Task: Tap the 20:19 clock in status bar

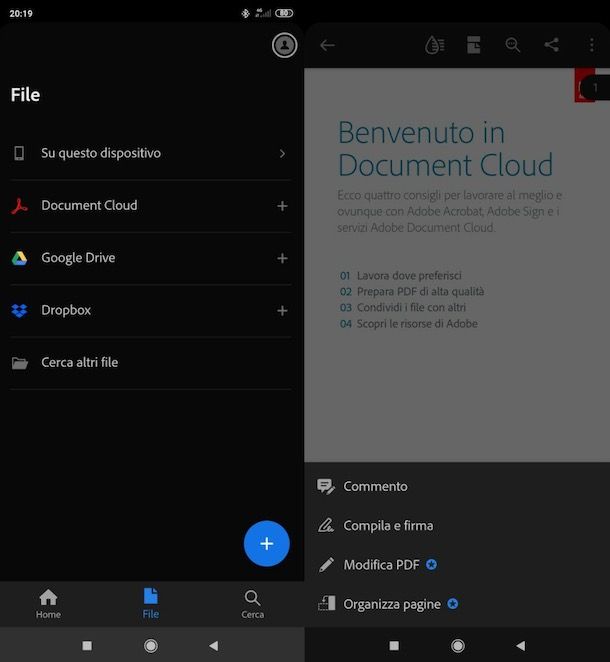Action: coord(21,14)
